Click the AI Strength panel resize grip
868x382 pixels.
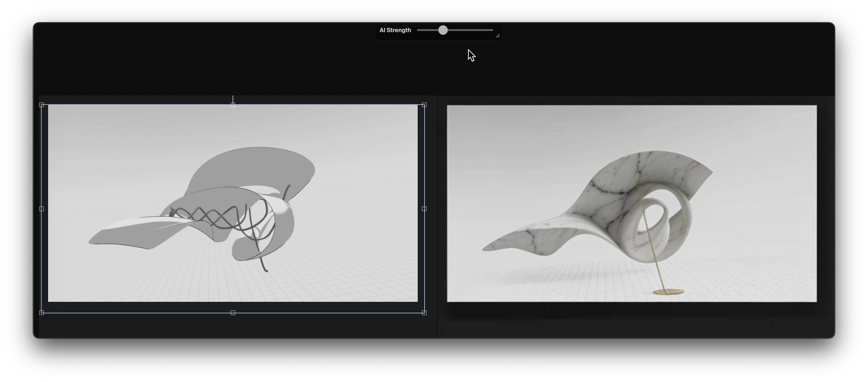[498, 36]
